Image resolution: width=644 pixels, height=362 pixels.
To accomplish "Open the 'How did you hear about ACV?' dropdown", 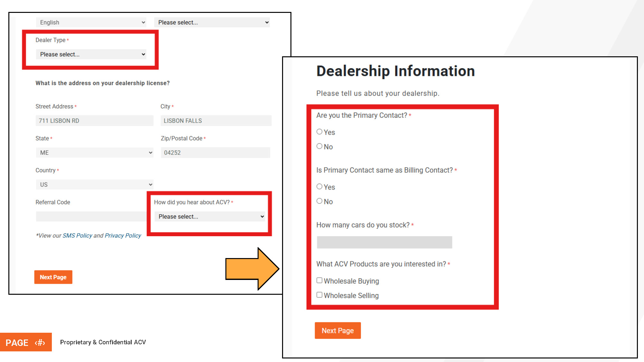I will coord(210,216).
